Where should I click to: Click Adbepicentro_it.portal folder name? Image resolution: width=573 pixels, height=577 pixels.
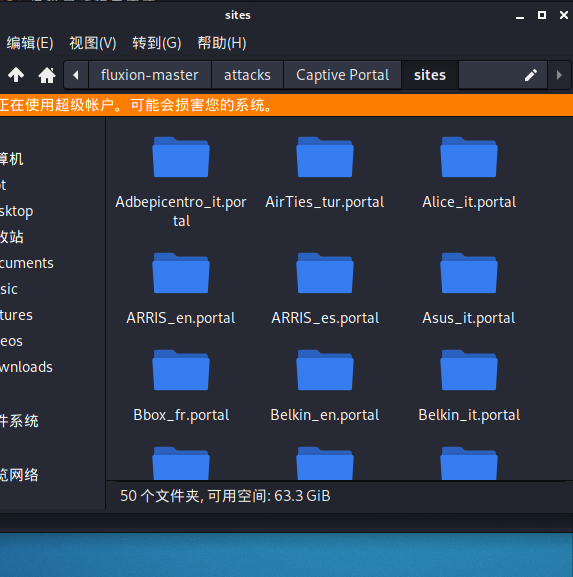click(181, 211)
